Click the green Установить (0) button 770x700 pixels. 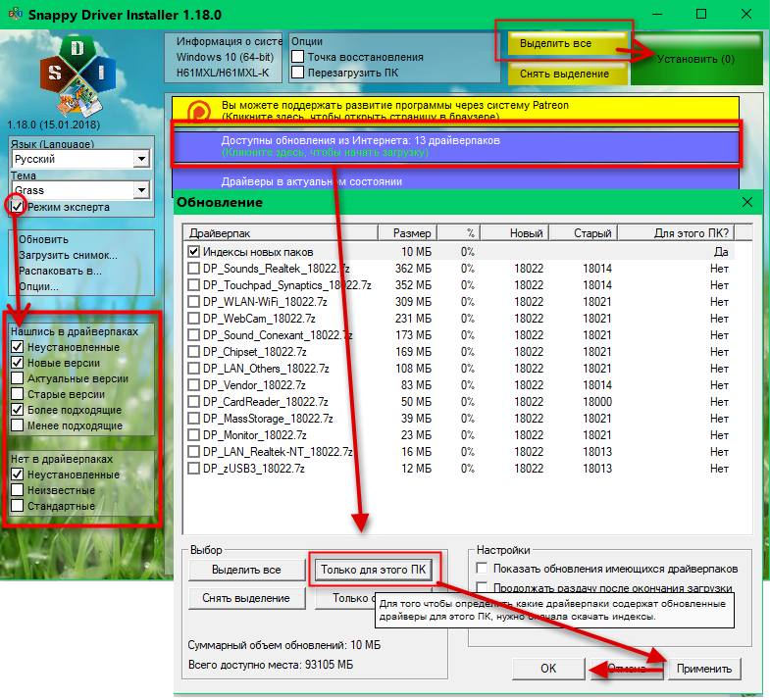(696, 59)
